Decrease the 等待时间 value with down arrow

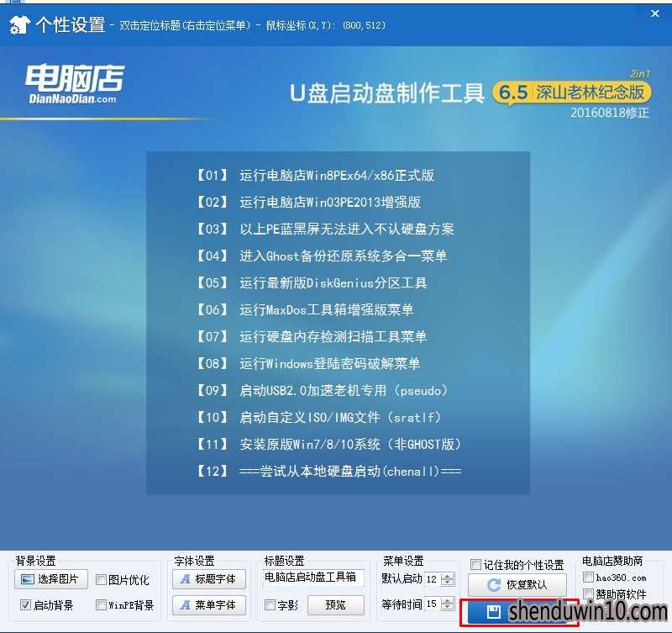tap(448, 607)
